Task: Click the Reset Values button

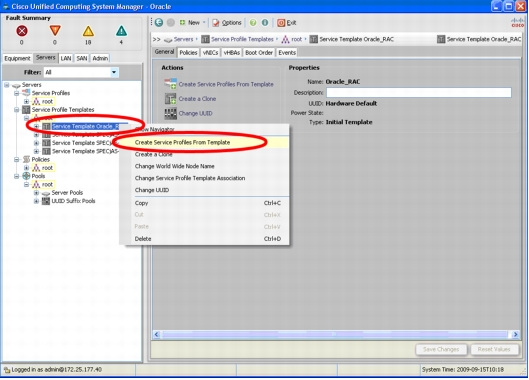Action: [494, 350]
